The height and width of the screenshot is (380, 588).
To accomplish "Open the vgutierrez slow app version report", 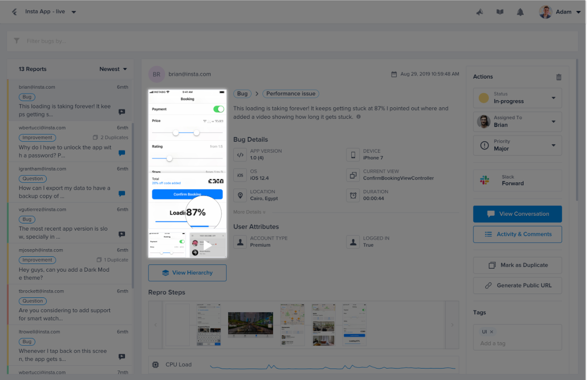I will 70,223.
